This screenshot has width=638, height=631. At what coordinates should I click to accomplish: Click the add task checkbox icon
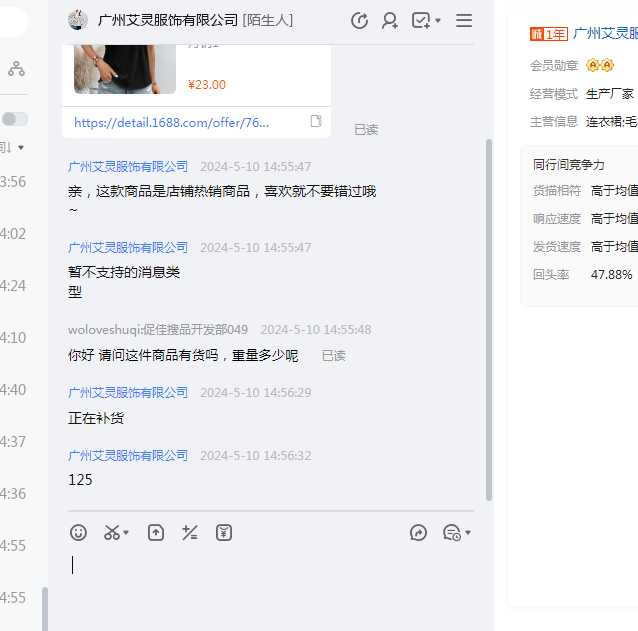[x=421, y=20]
